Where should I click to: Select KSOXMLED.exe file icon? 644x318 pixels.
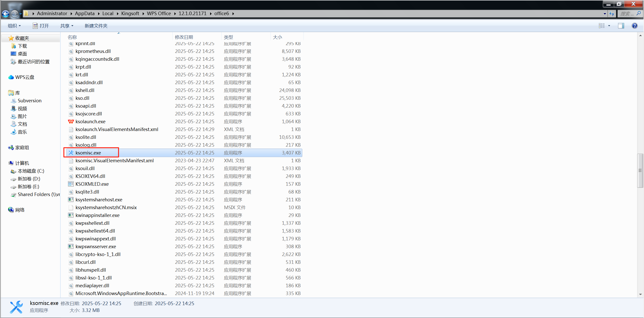tap(71, 184)
